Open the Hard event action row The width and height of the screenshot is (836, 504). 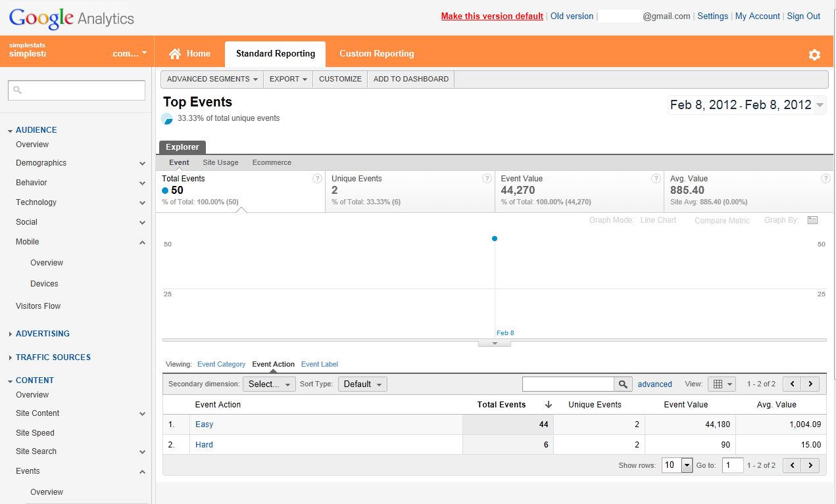(x=204, y=445)
